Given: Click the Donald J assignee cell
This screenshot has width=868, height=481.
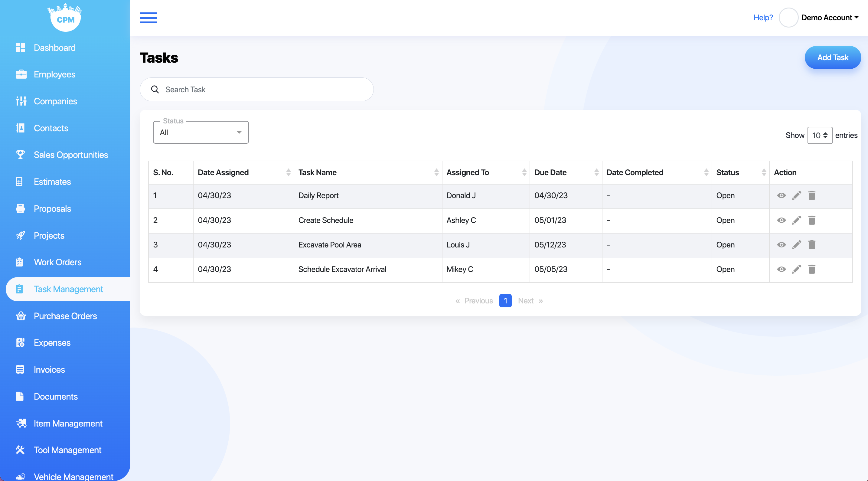Looking at the screenshot, I should (x=461, y=195).
